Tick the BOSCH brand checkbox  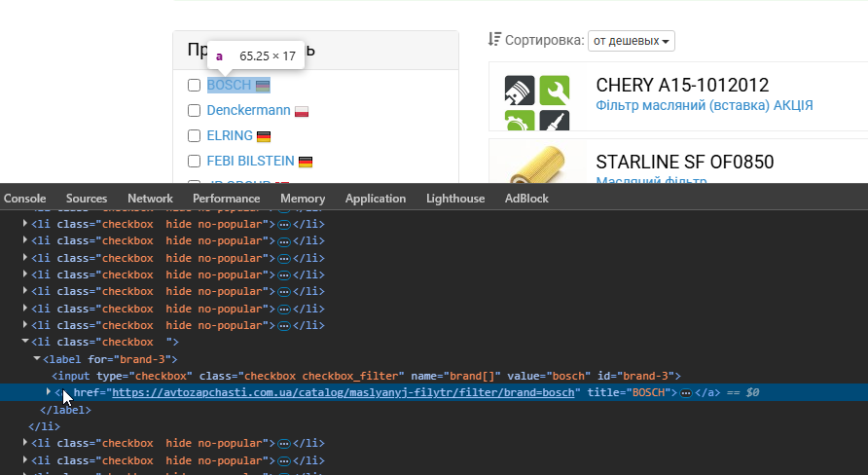(x=194, y=86)
